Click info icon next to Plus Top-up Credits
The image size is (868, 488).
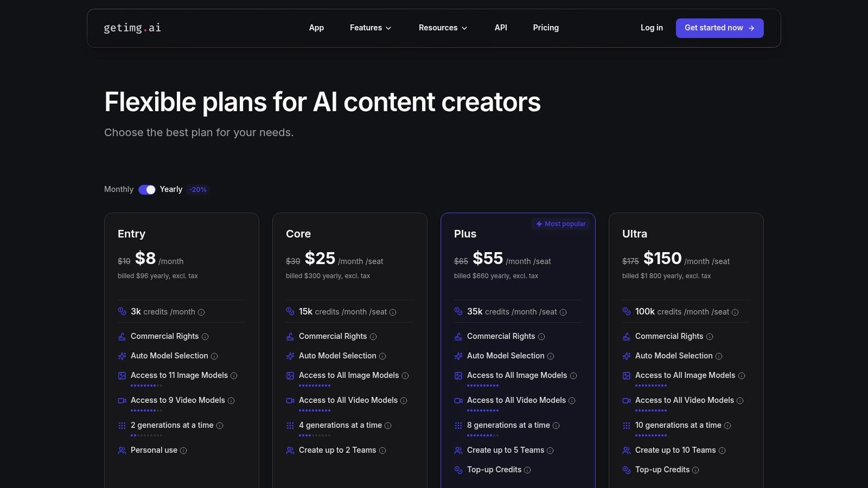(x=527, y=470)
